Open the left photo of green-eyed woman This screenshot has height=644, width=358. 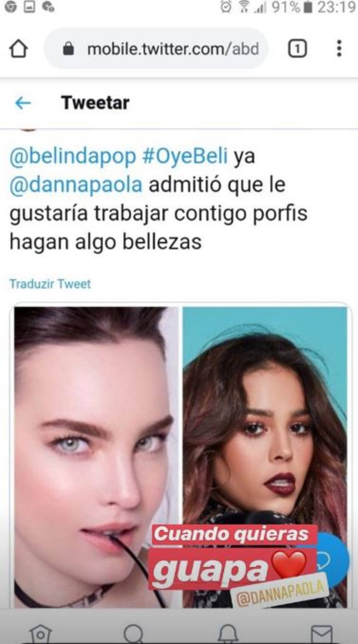(96, 457)
